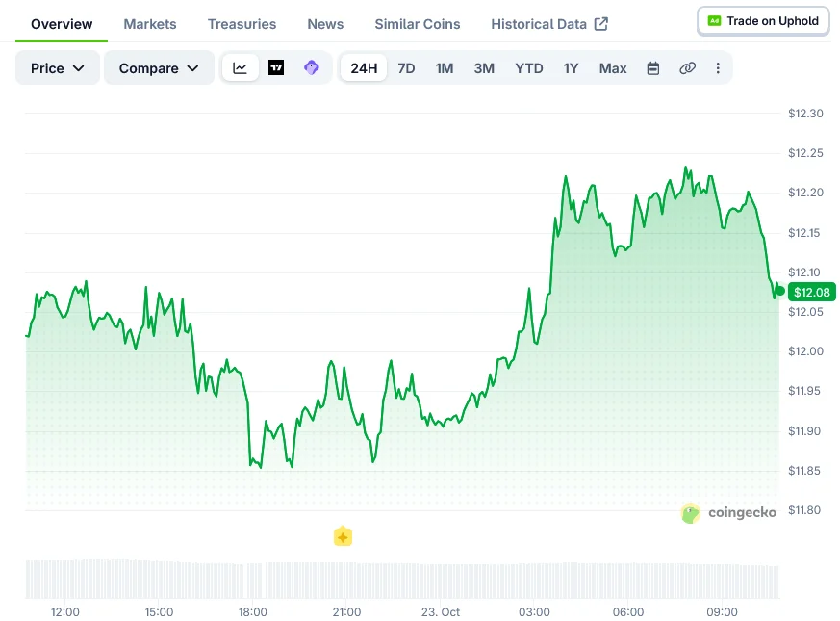Select the 1Y time range

[571, 68]
